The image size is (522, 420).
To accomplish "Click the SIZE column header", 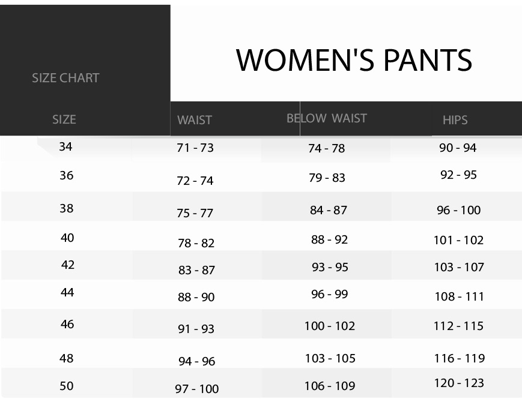I will pyautogui.click(x=64, y=119).
